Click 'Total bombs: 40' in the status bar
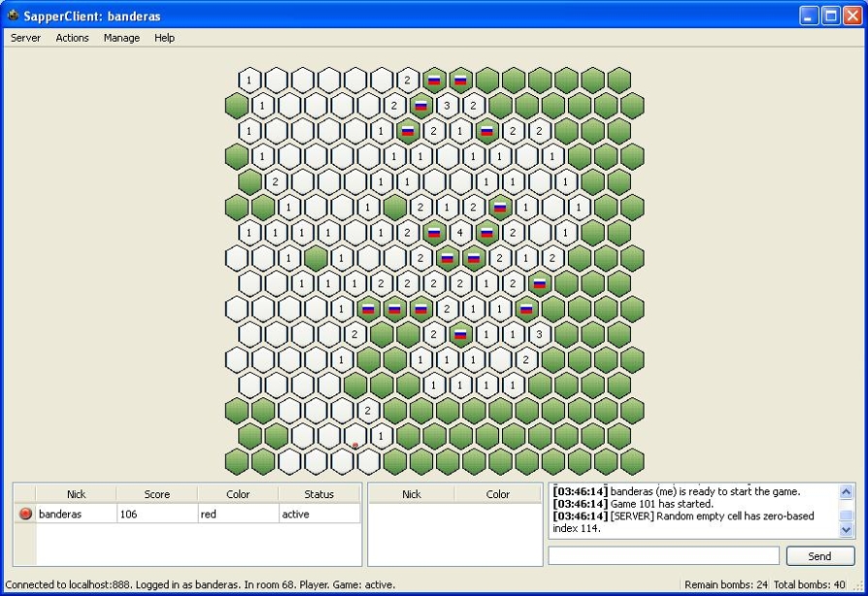Viewport: 868px width, 596px height. (810, 584)
